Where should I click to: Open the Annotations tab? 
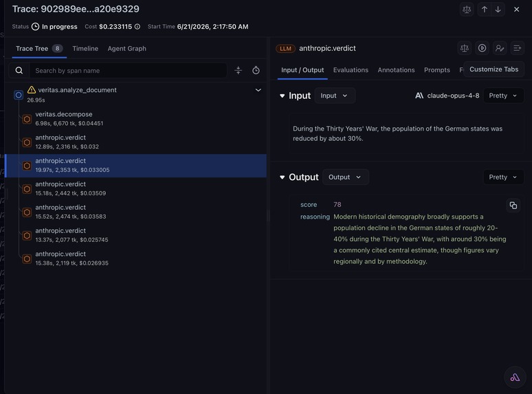[x=396, y=70]
